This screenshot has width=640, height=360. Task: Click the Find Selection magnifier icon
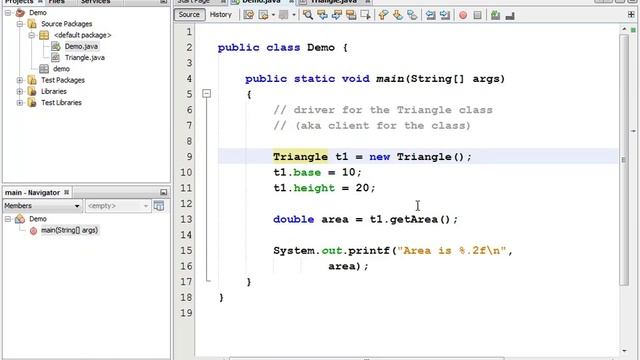[308, 15]
